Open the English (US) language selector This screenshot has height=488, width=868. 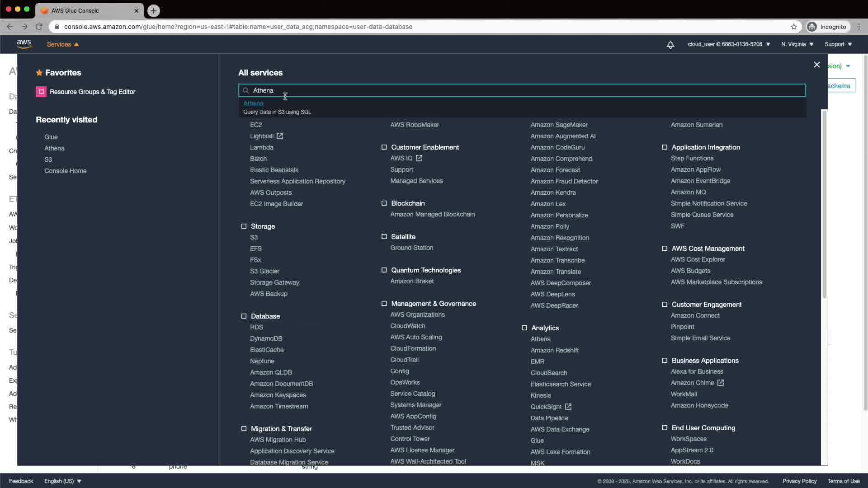tap(62, 481)
